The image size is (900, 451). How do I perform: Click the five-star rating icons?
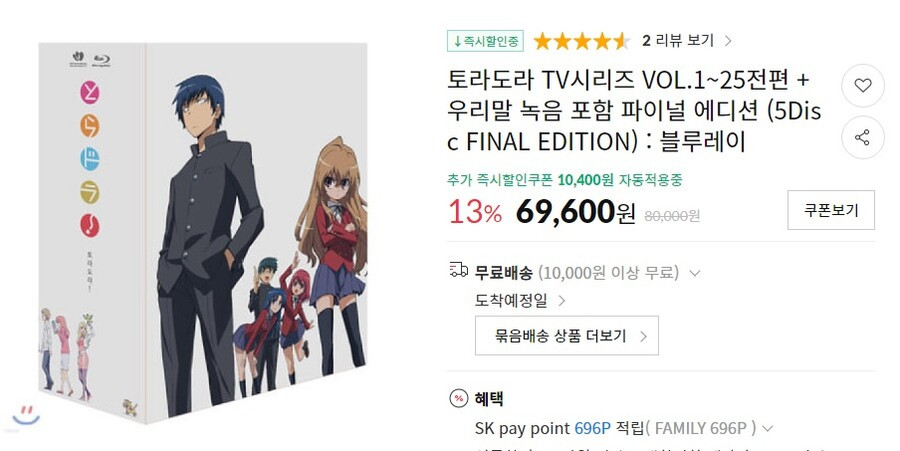(581, 41)
